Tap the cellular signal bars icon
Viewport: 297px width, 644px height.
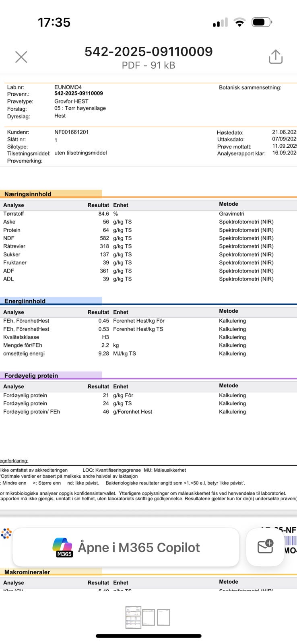click(x=220, y=23)
